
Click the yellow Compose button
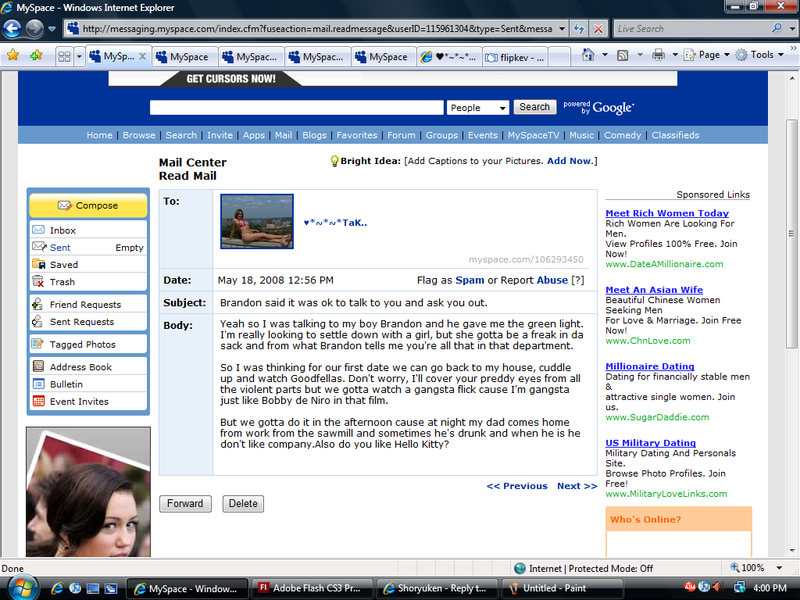(x=88, y=206)
